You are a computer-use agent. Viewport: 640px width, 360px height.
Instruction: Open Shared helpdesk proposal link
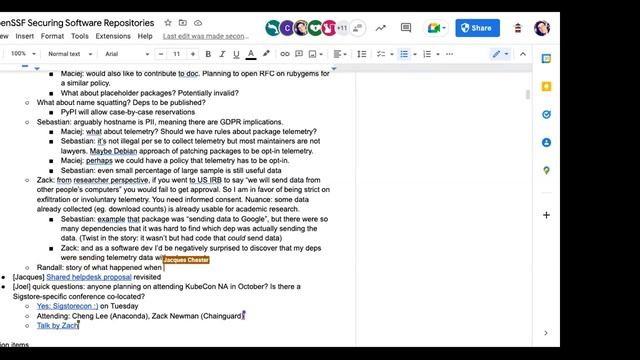89,277
